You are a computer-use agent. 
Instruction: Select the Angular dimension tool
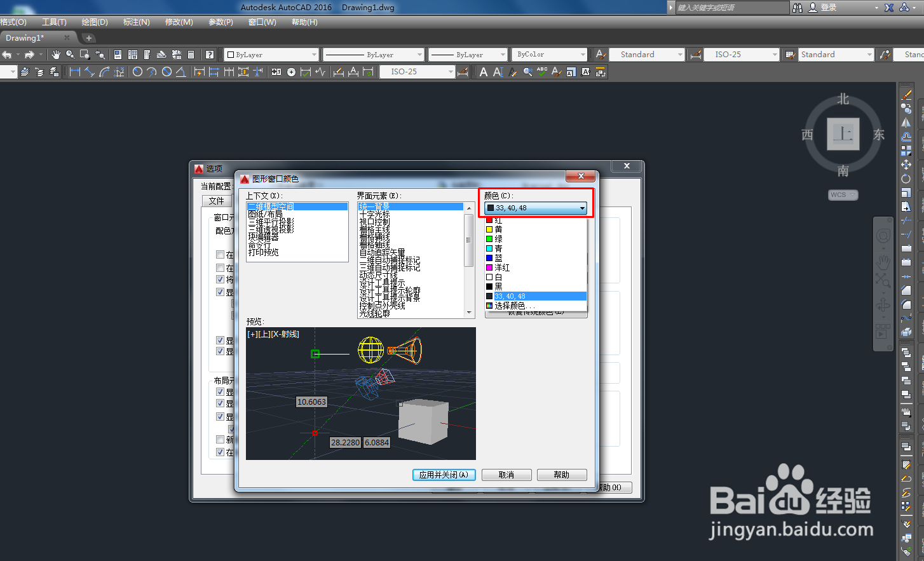pos(180,72)
